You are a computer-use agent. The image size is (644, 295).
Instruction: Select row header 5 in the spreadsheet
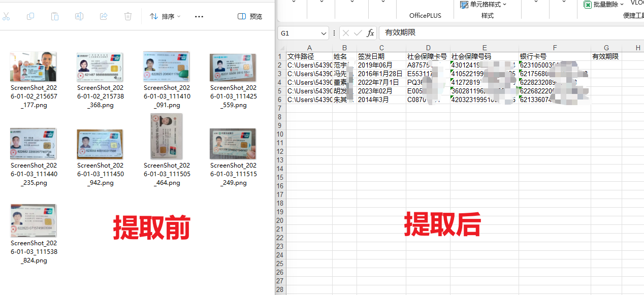(x=279, y=90)
